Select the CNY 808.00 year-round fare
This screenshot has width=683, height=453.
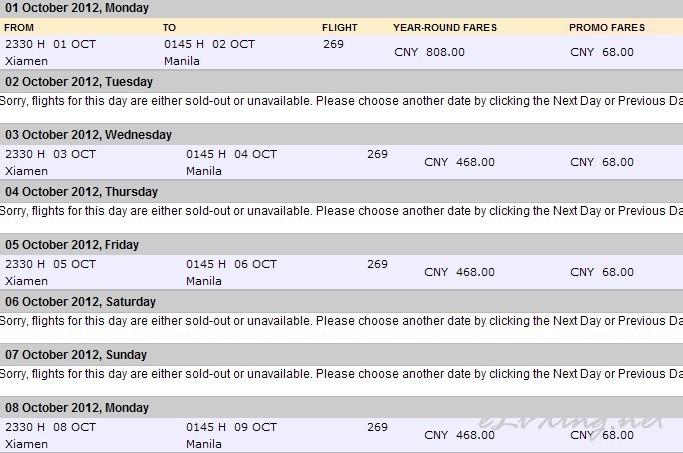point(429,52)
